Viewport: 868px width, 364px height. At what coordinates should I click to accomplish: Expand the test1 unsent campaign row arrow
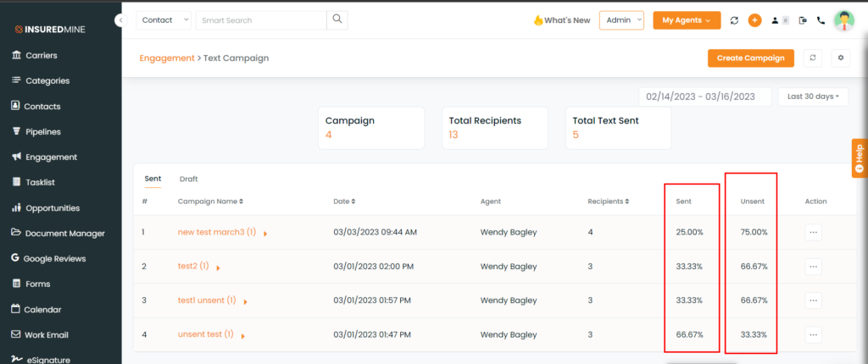[245, 302]
